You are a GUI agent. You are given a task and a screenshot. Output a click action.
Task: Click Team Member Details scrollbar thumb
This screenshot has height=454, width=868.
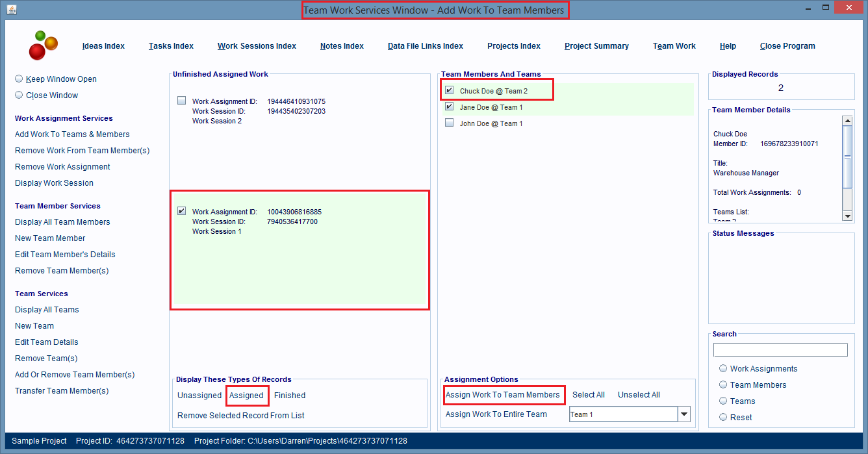[x=847, y=156]
